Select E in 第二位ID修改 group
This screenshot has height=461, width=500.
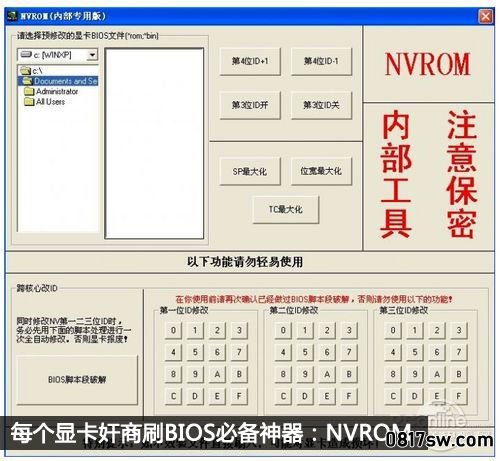[x=327, y=396]
